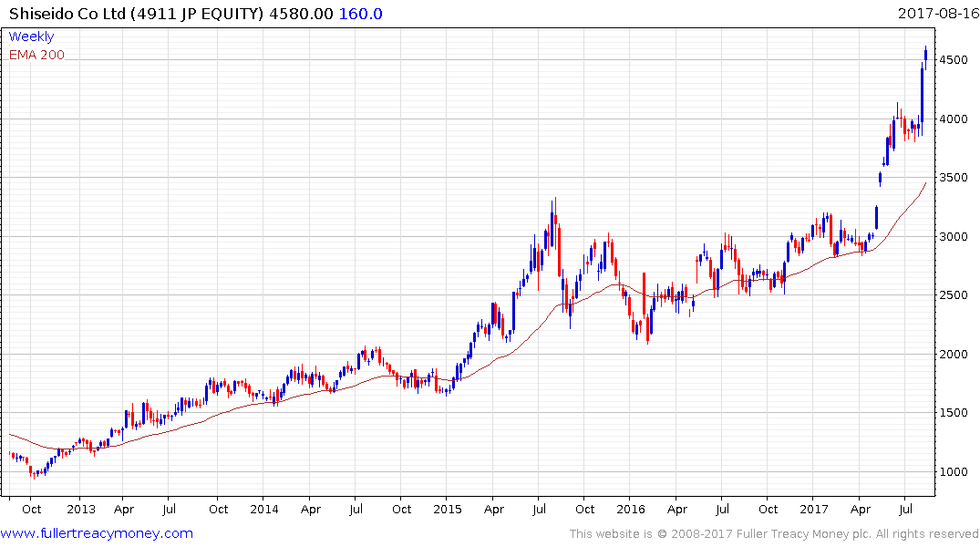
Task: Click the 'EMA 200' legend label
Action: 36,55
